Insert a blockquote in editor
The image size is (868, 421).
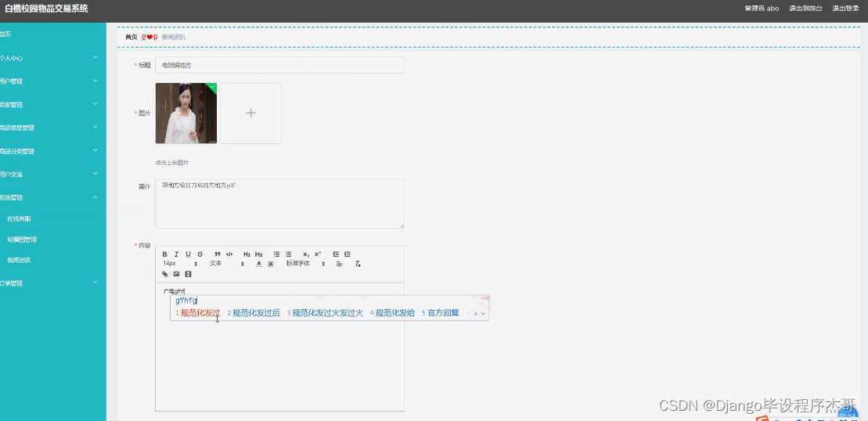218,254
